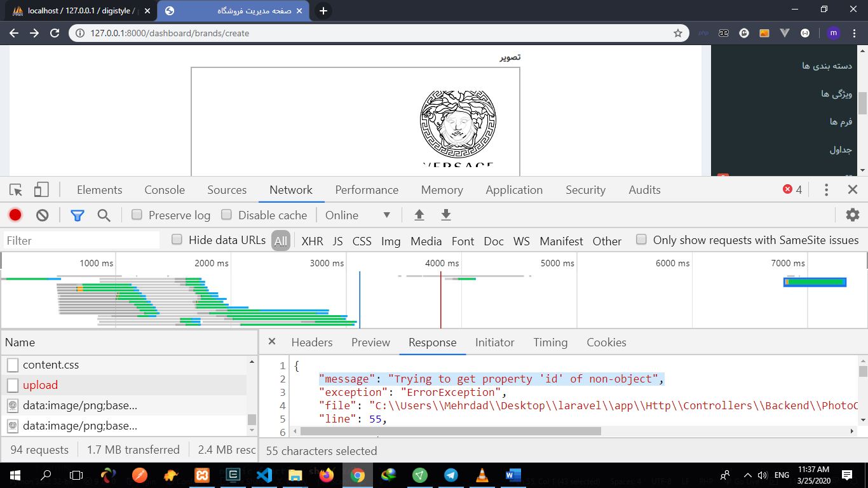Check Only show requests with SameSite issues

[642, 240]
